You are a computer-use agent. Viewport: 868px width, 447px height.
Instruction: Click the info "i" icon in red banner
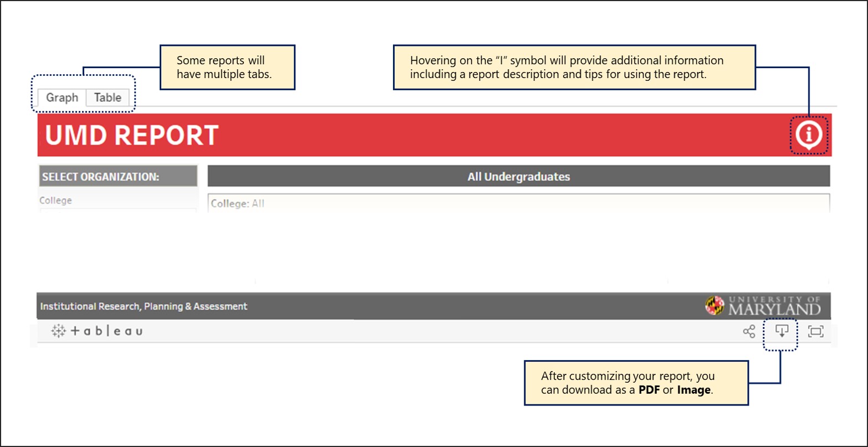pyautogui.click(x=809, y=135)
